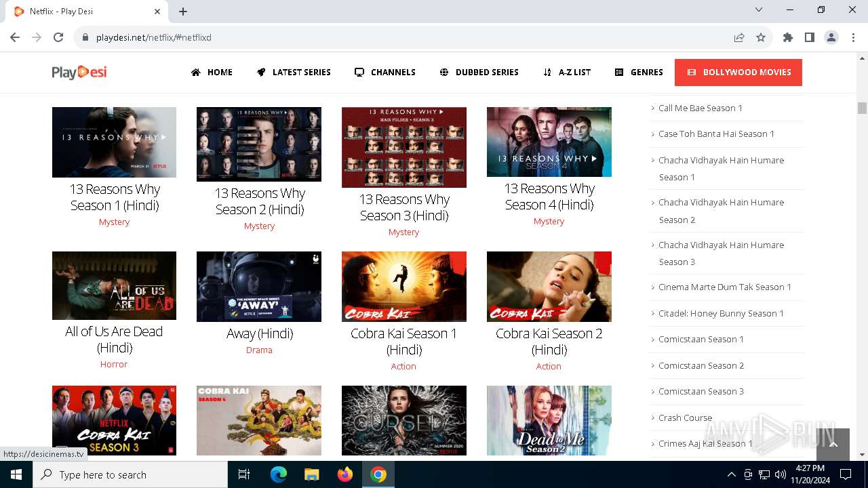
Task: Open Call Me Bae Season 1 in sidebar
Action: pyautogui.click(x=701, y=108)
